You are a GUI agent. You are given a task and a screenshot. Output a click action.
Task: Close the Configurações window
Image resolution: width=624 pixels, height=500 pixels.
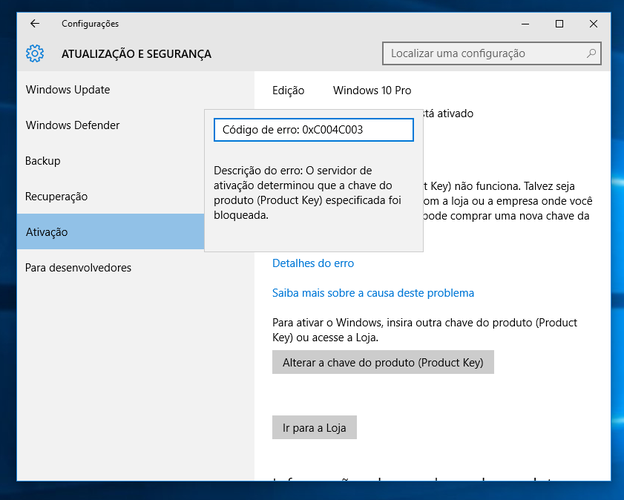click(593, 24)
